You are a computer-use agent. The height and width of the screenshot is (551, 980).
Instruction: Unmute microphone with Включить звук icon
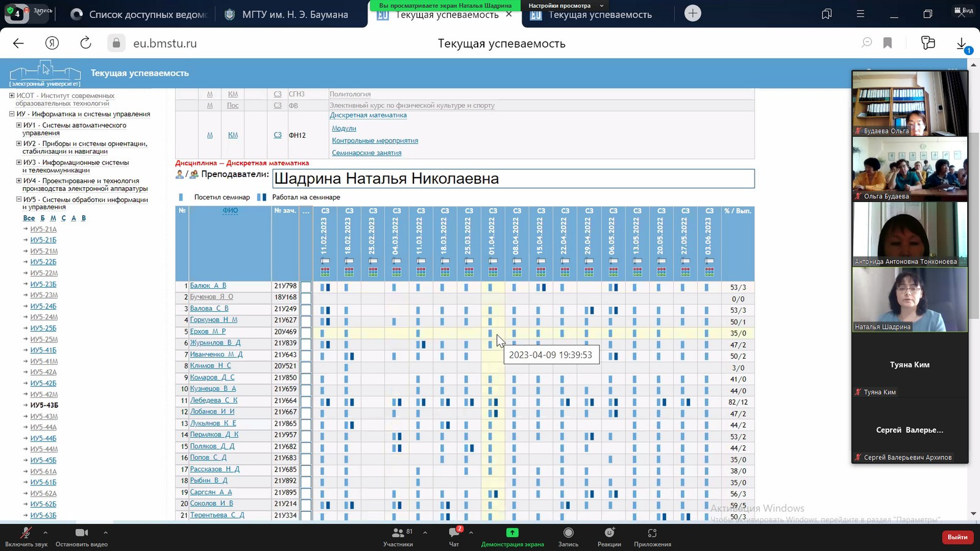click(x=26, y=533)
